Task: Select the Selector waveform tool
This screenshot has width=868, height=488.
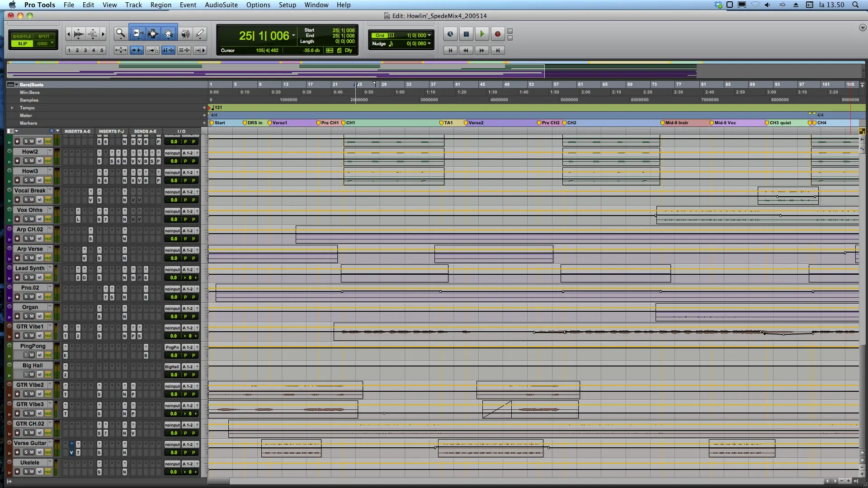Action: [x=153, y=33]
